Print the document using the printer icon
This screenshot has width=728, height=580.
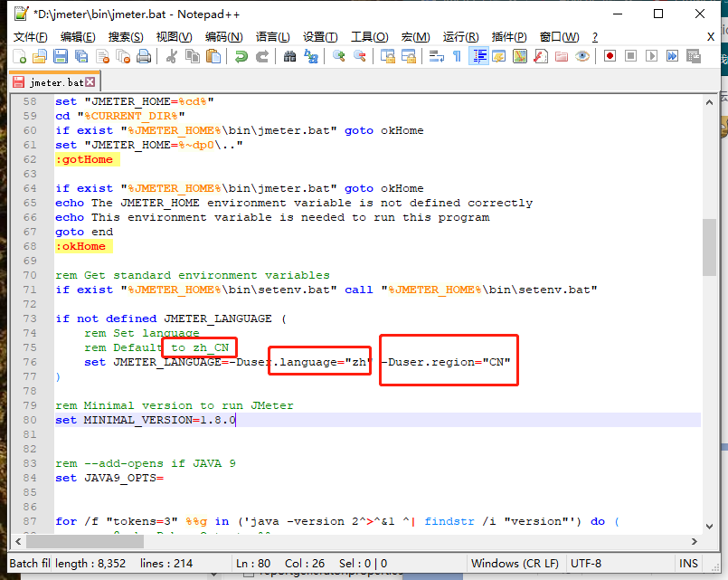[144, 56]
